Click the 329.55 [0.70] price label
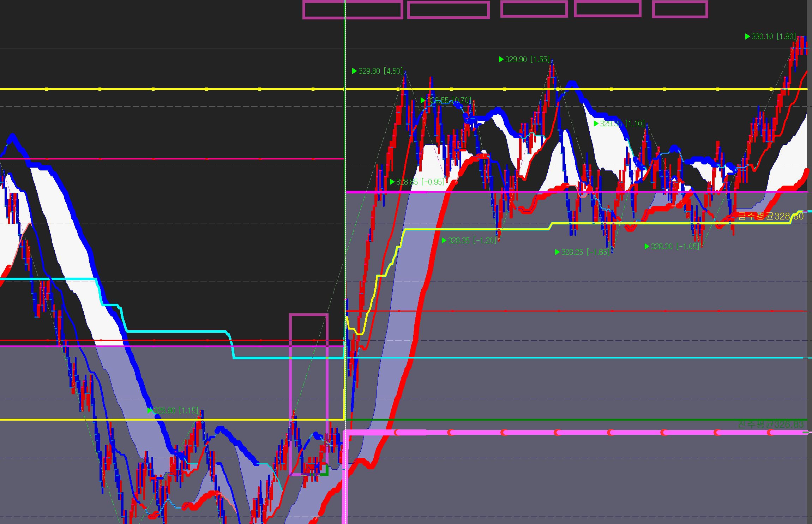Screen dimensions: 812x524 click(x=449, y=101)
